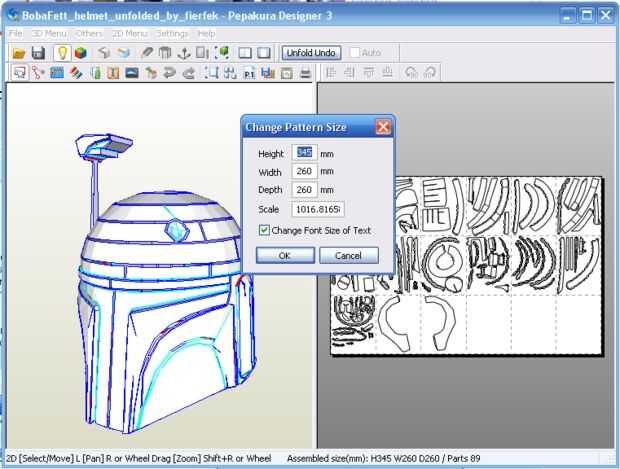Click the gray paperclip-shaped icon in top toolbar
Image resolution: width=620 pixels, height=469 pixels.
tap(147, 53)
